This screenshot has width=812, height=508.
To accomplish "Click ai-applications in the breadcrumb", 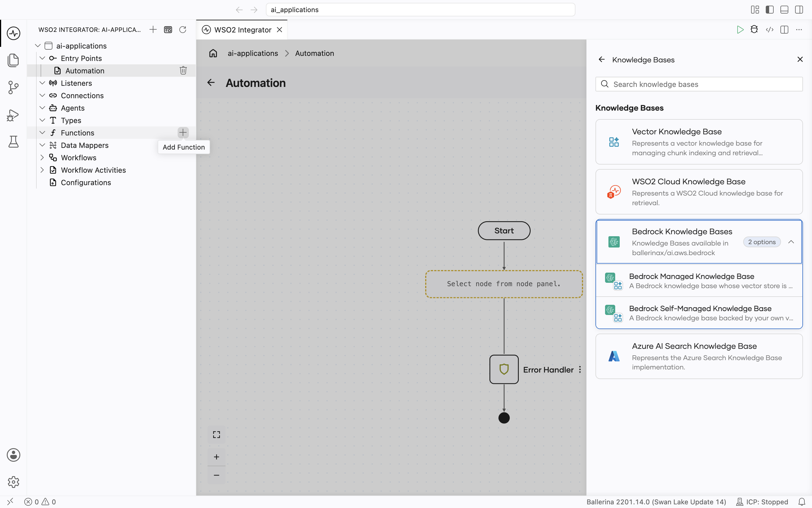I will (x=253, y=53).
